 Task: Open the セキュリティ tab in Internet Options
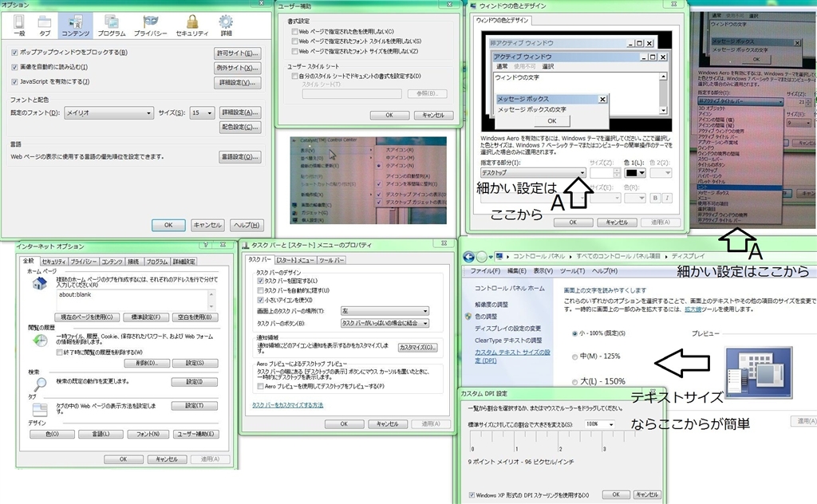[53, 262]
